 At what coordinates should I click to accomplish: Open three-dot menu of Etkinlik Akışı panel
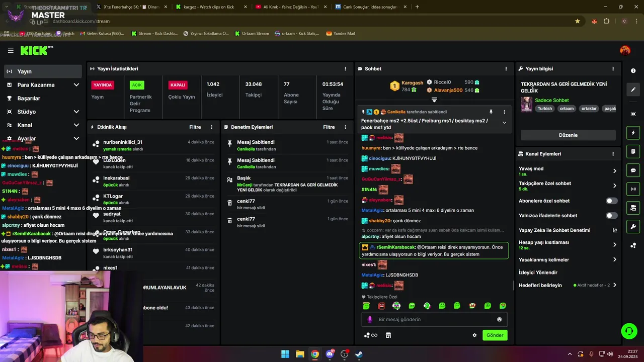point(211,127)
